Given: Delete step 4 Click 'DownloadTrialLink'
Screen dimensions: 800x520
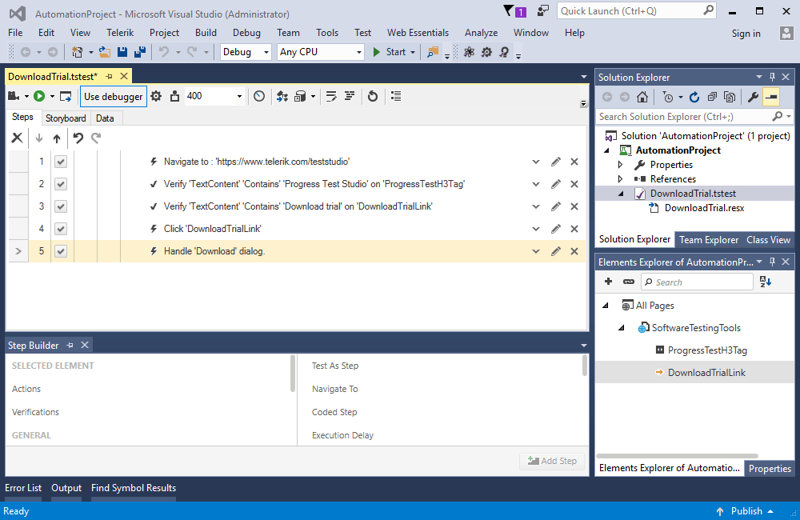Looking at the screenshot, I should pos(574,229).
